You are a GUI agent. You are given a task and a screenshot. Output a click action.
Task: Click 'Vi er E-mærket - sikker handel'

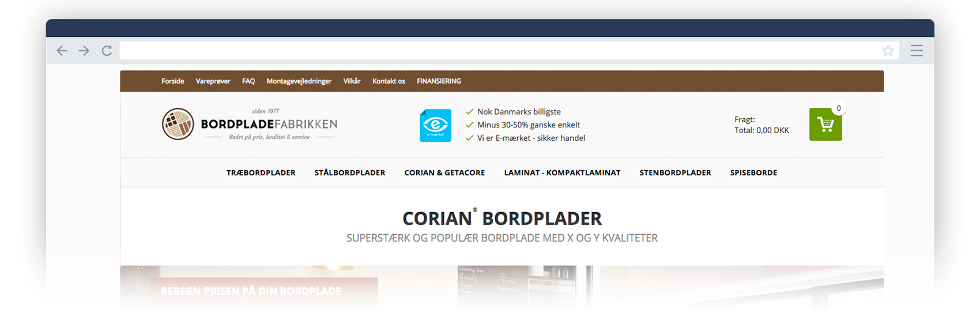(x=531, y=138)
